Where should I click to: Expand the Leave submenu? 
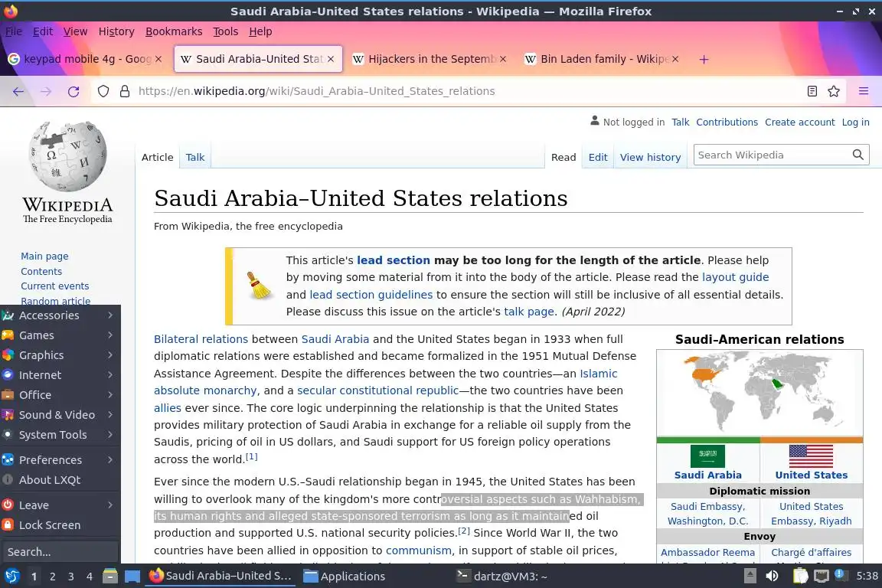(x=60, y=505)
